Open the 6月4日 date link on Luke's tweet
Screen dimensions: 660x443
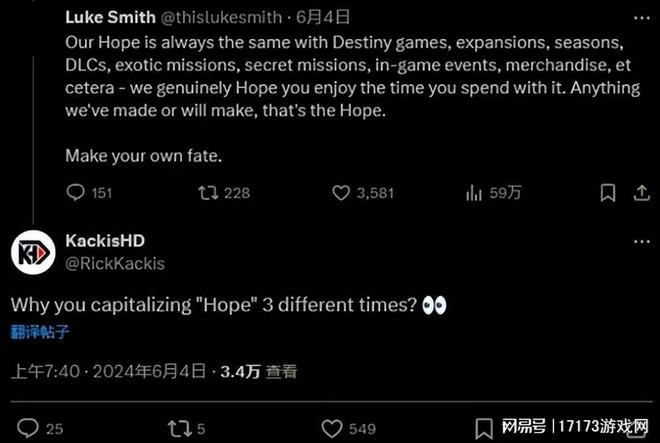pos(308,17)
